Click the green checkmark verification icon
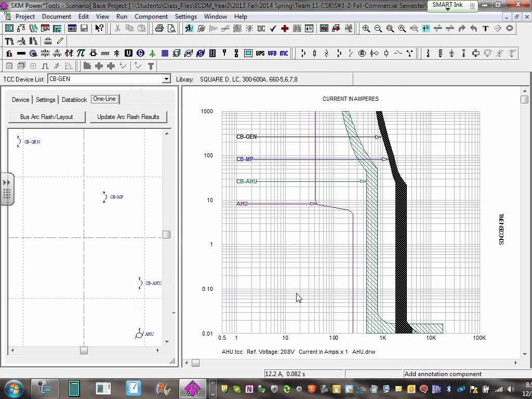 [273, 28]
